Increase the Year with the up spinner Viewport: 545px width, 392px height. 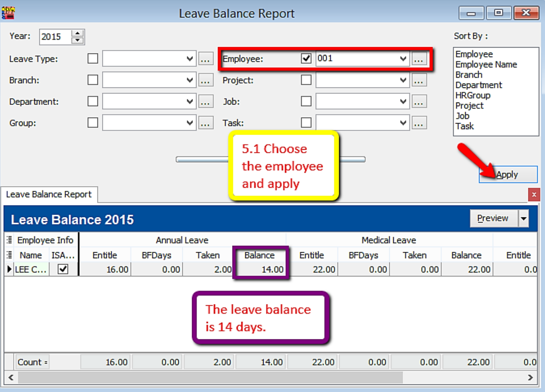pyautogui.click(x=77, y=33)
